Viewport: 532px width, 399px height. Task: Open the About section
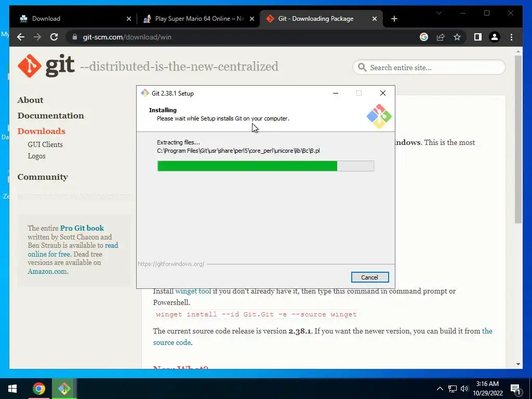click(30, 100)
